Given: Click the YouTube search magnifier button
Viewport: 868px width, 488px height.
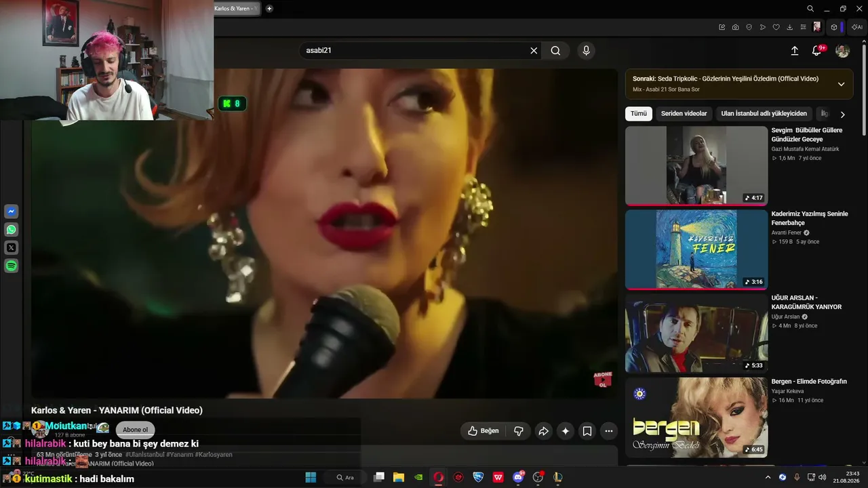Looking at the screenshot, I should [555, 50].
